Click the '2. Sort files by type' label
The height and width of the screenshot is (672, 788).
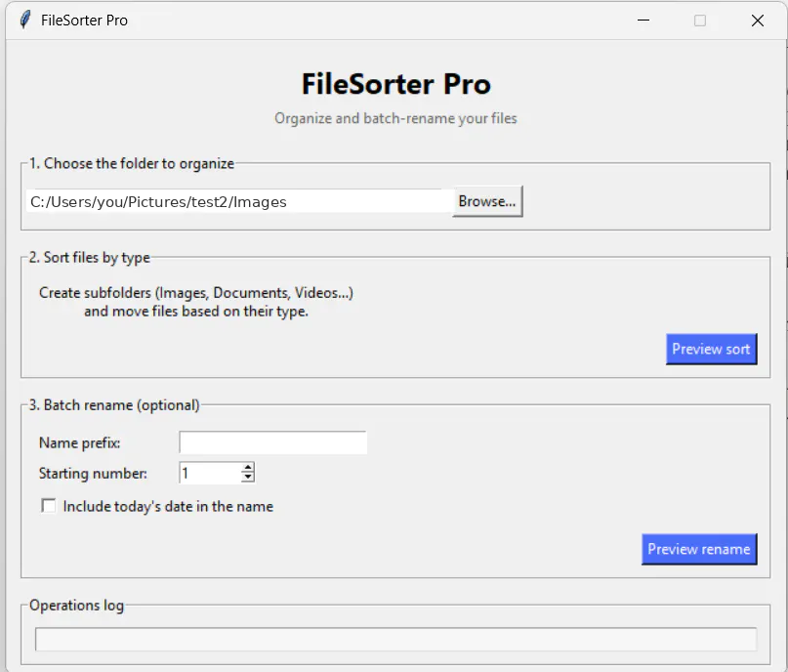coord(90,257)
